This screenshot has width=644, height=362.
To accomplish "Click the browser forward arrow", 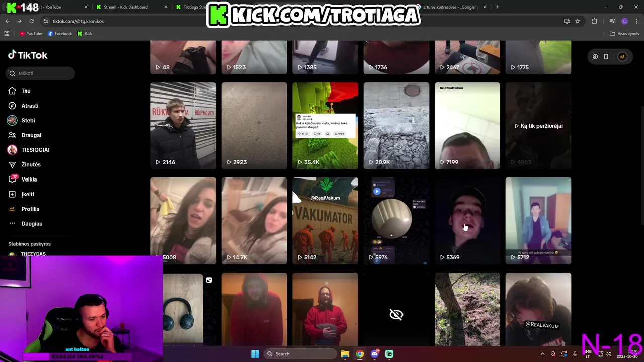I will point(19,21).
